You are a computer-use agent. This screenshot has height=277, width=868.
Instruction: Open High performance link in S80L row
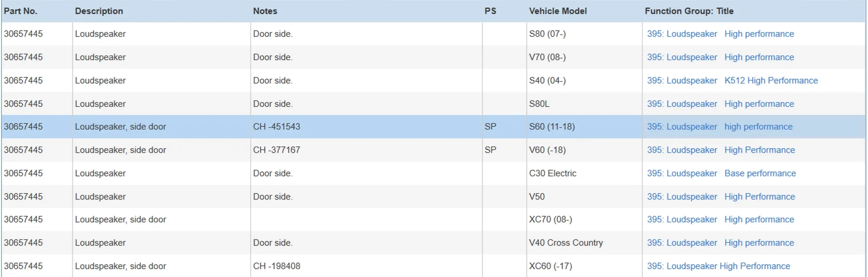click(759, 104)
